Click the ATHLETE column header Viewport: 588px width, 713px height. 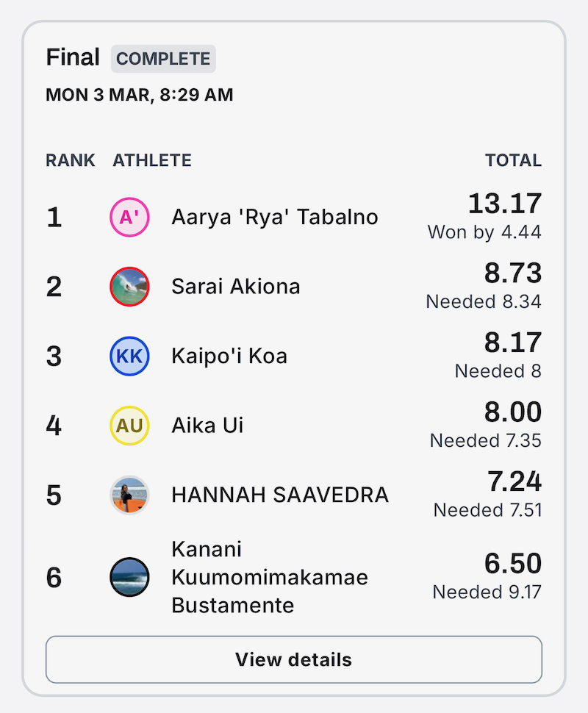click(152, 160)
